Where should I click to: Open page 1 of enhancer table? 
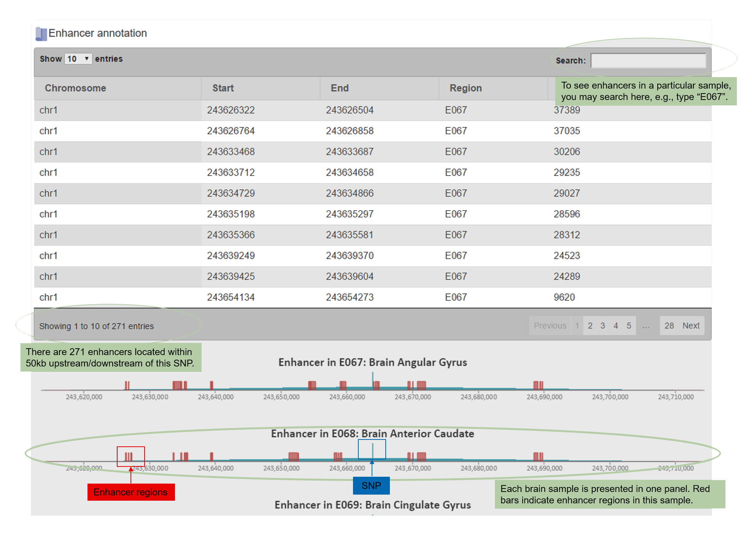click(577, 326)
